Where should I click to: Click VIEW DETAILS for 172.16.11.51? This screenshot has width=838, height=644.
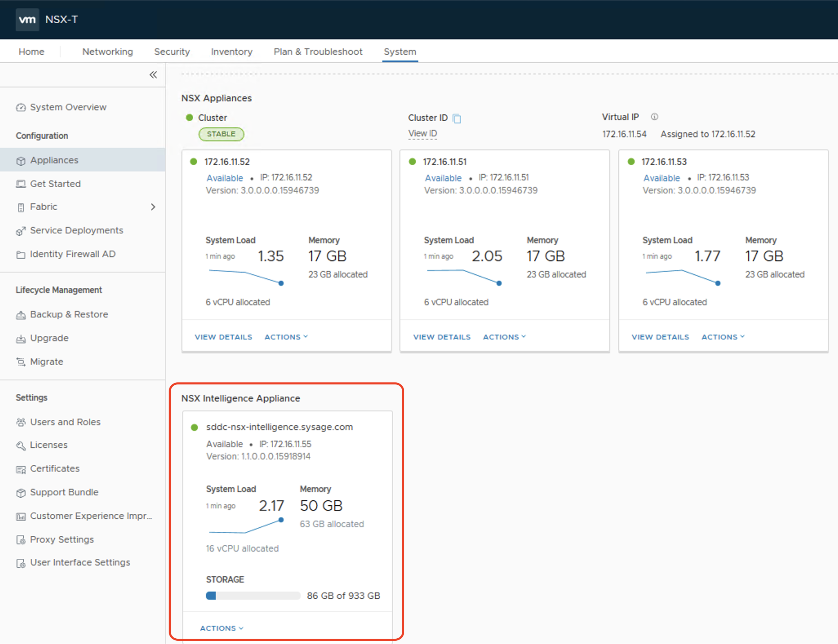pos(442,337)
